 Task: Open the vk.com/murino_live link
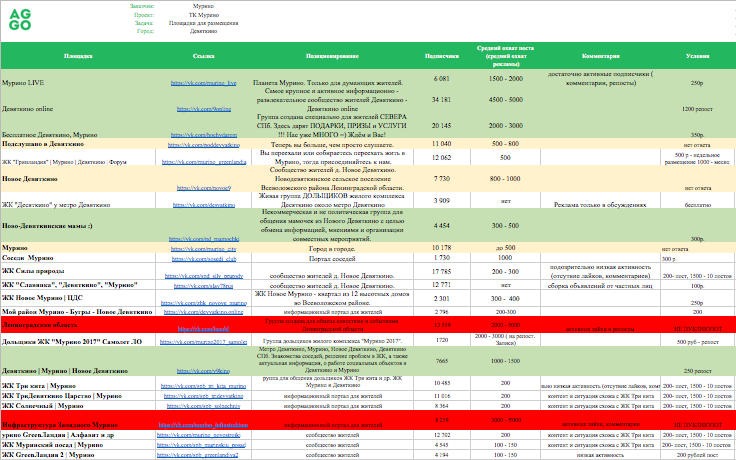click(x=203, y=83)
